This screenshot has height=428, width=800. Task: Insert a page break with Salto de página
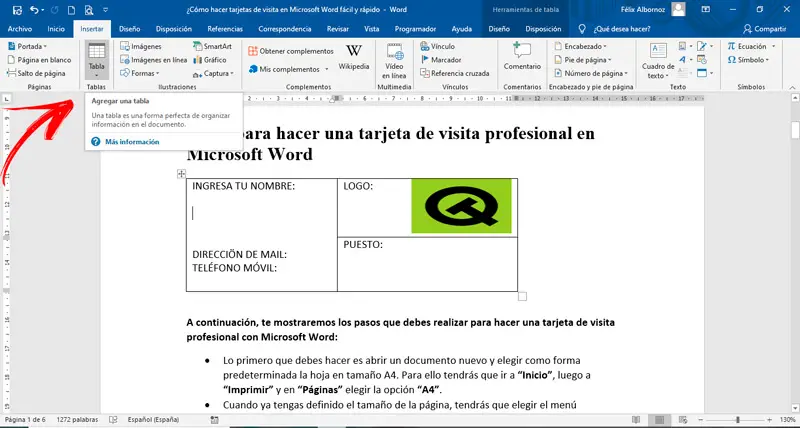[x=36, y=73]
